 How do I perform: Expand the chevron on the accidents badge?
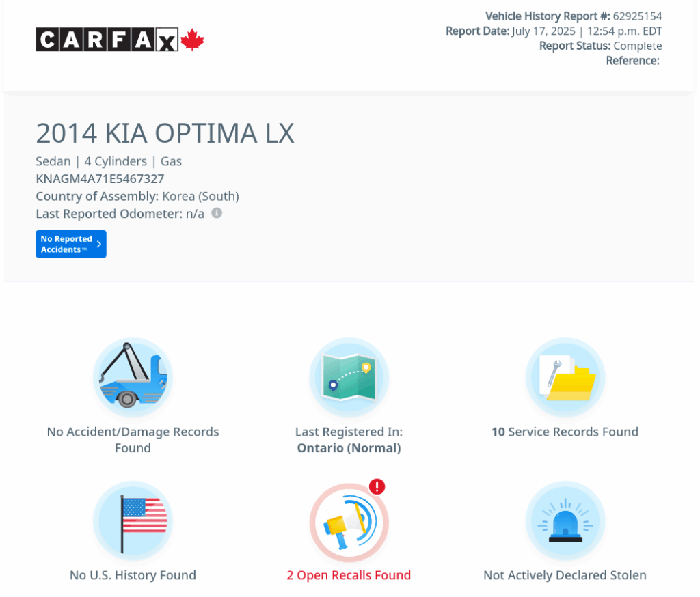[x=99, y=244]
